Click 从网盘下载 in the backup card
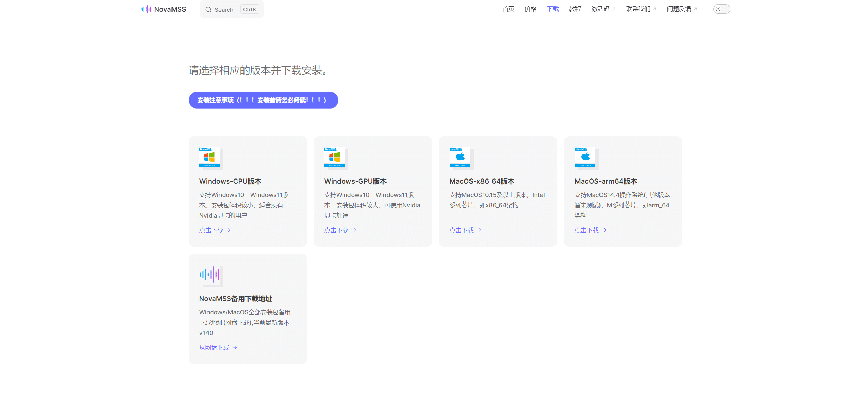 click(x=214, y=347)
